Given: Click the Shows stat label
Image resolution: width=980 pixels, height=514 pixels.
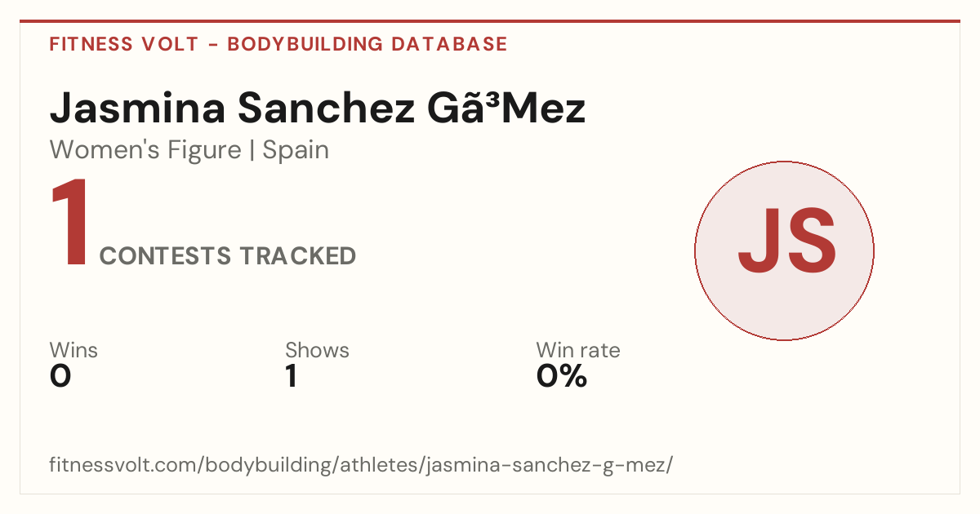Looking at the screenshot, I should click(317, 350).
